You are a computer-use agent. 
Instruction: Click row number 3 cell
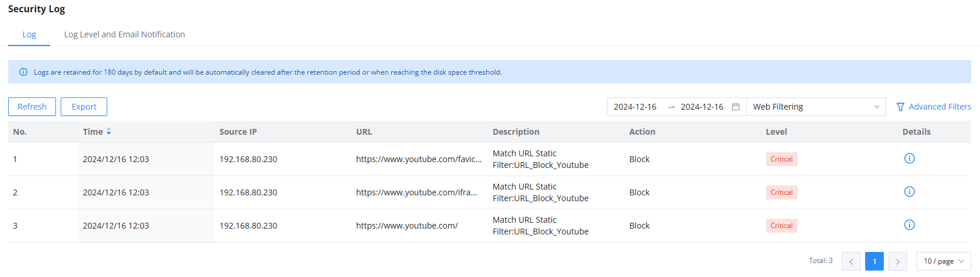point(15,226)
